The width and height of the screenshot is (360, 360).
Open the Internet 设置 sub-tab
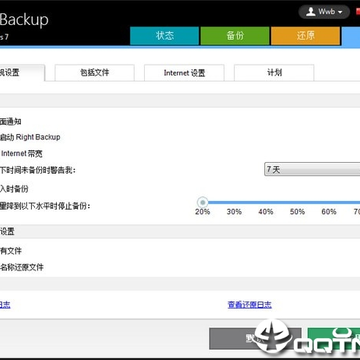tap(184, 73)
